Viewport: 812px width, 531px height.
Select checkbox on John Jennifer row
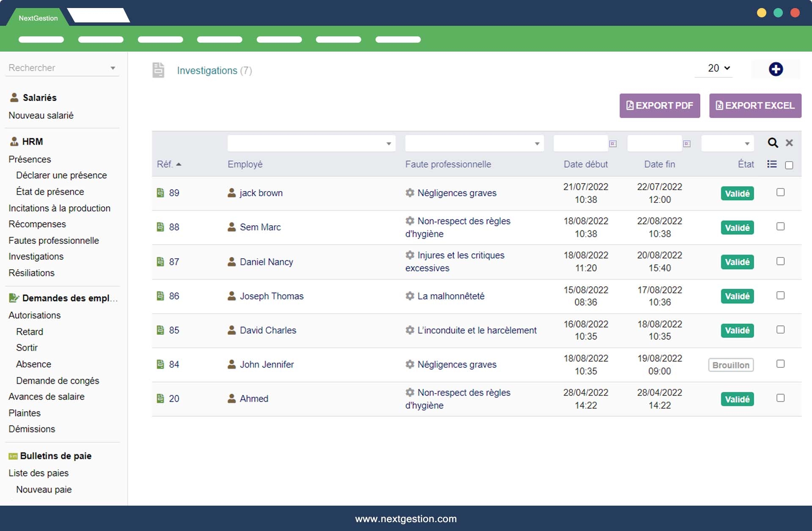click(780, 364)
